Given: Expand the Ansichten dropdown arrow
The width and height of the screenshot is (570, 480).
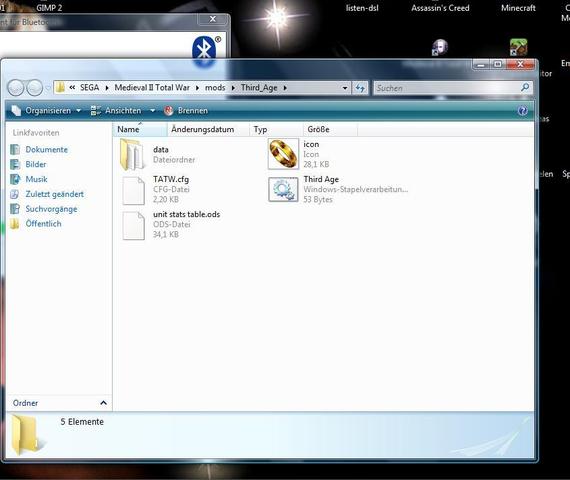Looking at the screenshot, I should point(153,111).
